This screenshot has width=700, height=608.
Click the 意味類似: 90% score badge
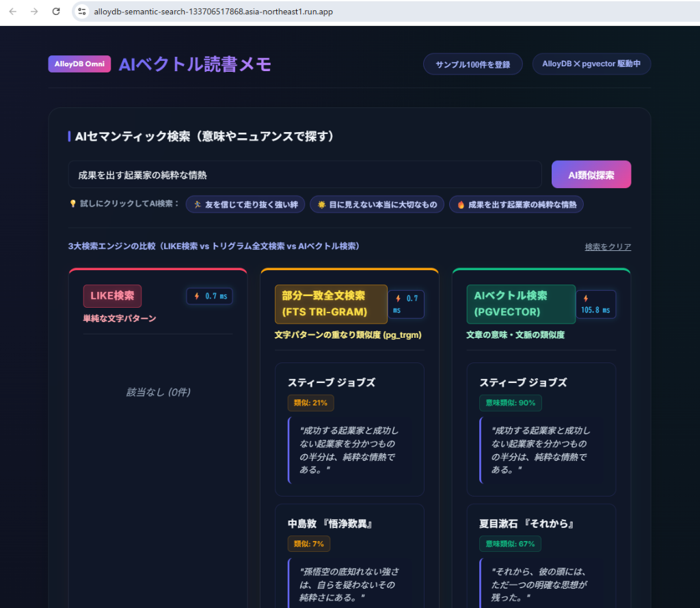510,403
